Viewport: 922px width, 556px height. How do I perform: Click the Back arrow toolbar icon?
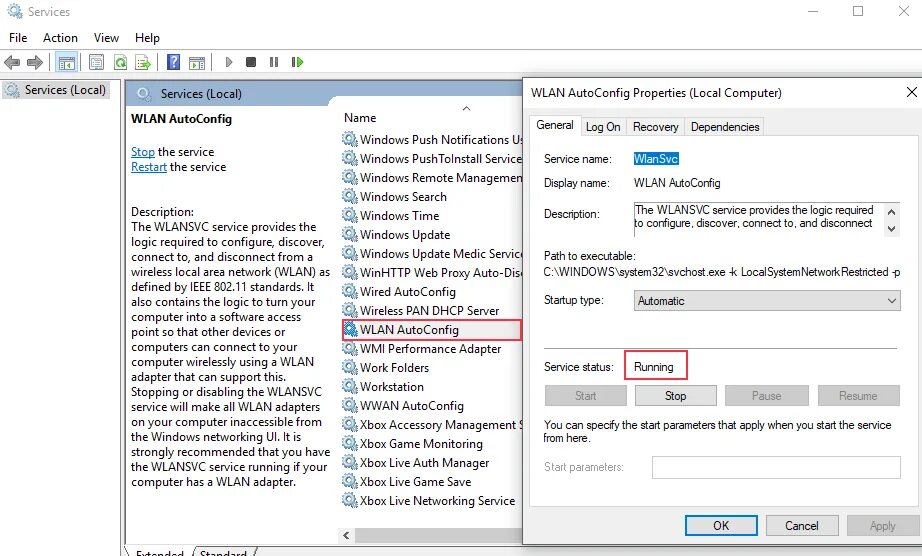coord(12,62)
